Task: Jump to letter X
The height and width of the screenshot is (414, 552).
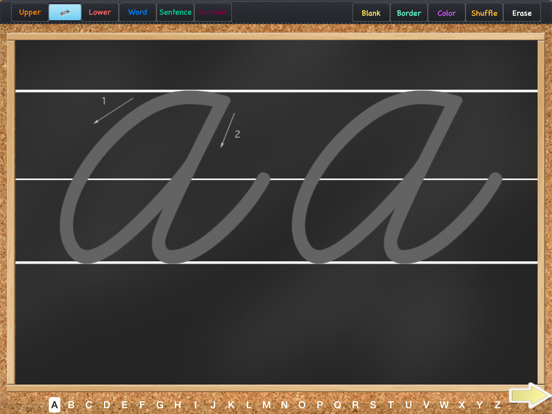Action: pyautogui.click(x=462, y=405)
